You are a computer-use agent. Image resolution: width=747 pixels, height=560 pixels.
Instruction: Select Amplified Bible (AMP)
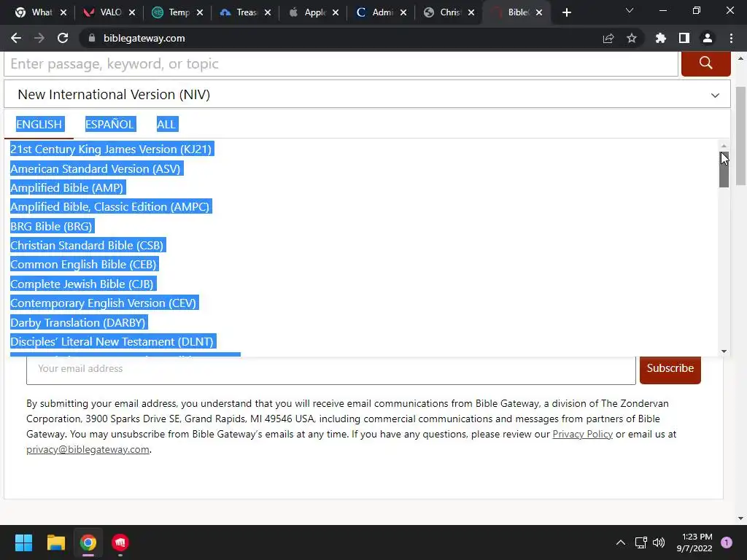coord(66,187)
